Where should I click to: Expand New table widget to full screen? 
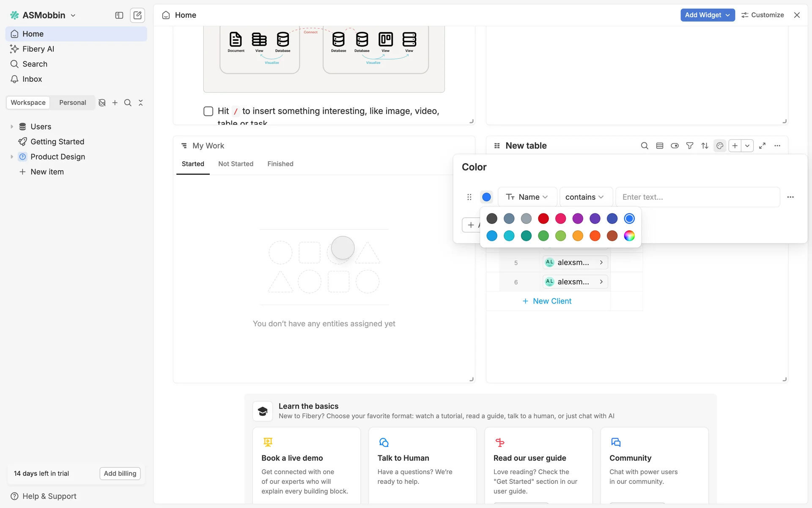pos(762,146)
